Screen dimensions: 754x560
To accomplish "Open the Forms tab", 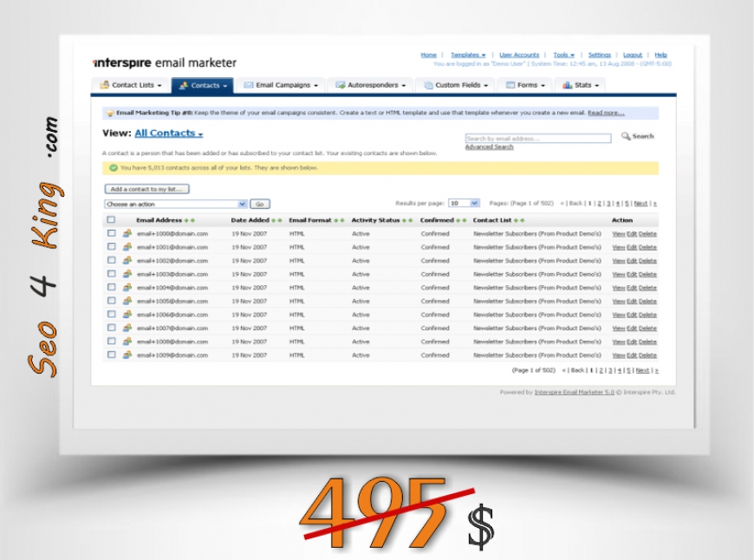I will coord(525,85).
